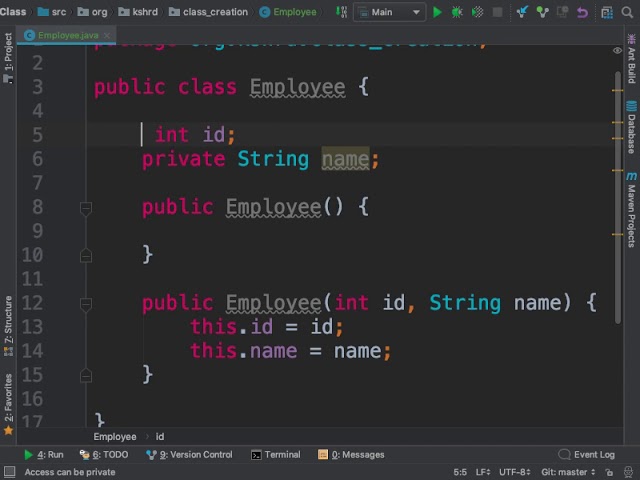Click line number 12 in gutter
Viewport: 640px width, 480px height.
coord(32,303)
